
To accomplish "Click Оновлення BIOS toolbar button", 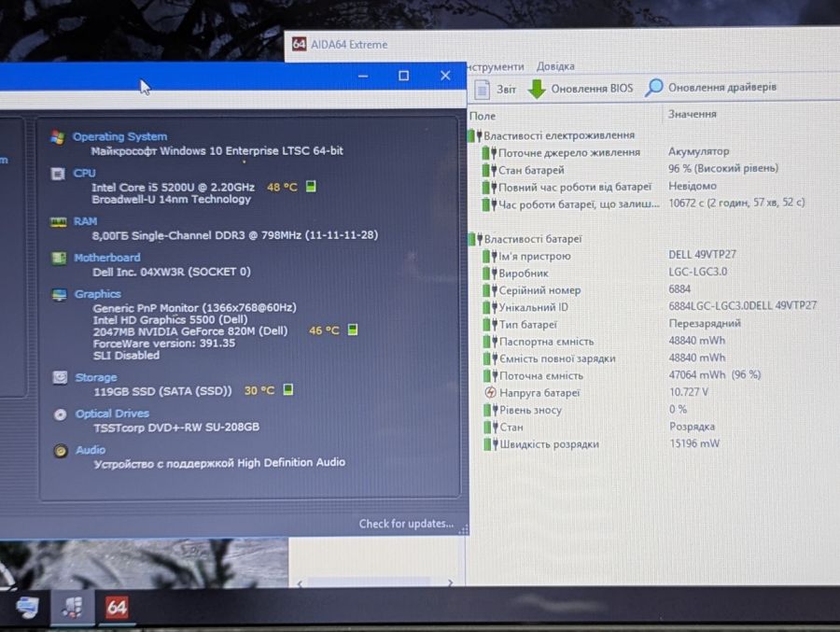I will click(581, 89).
